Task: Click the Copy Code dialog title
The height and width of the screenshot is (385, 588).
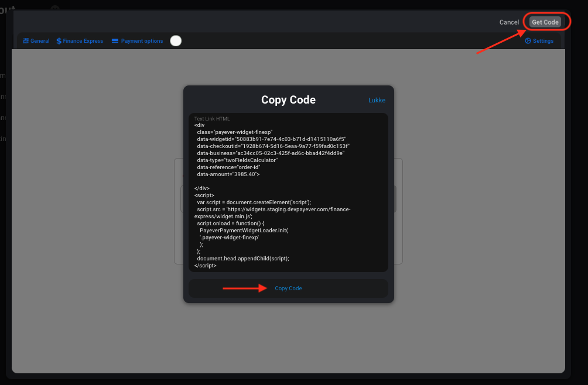Action: coord(288,99)
